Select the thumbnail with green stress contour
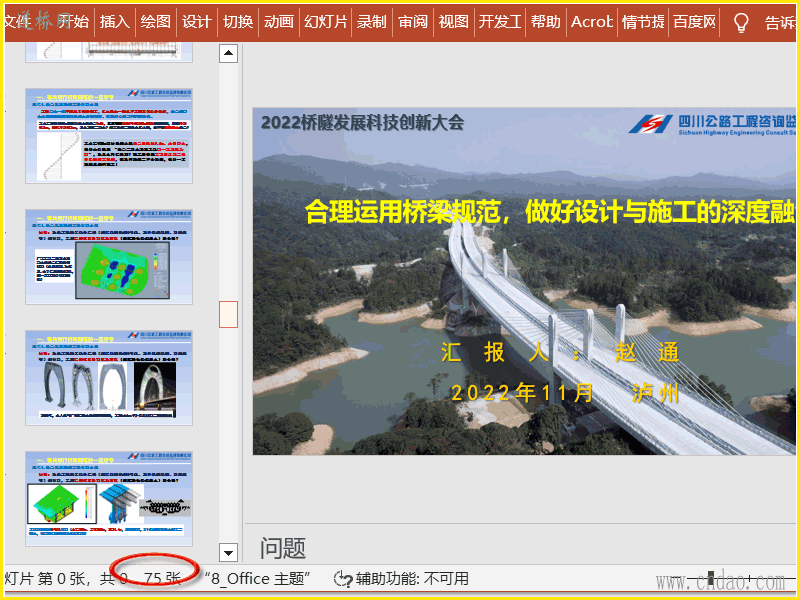The width and height of the screenshot is (800, 600). (109, 257)
